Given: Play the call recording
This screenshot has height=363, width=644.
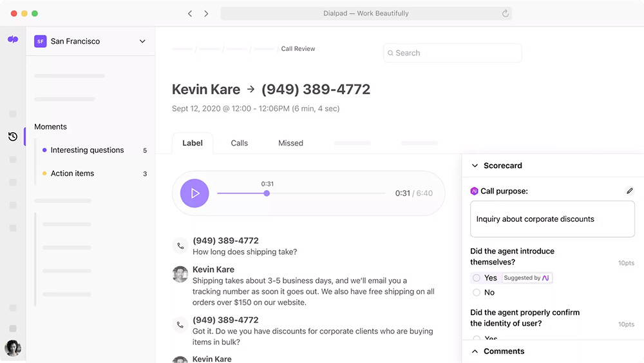Looking at the screenshot, I should coord(194,193).
